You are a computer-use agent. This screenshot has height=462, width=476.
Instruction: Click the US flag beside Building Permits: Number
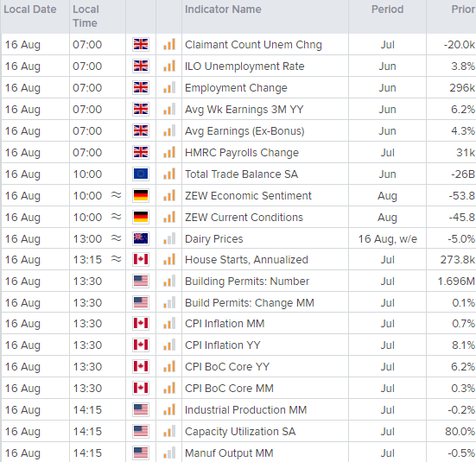[x=141, y=281]
